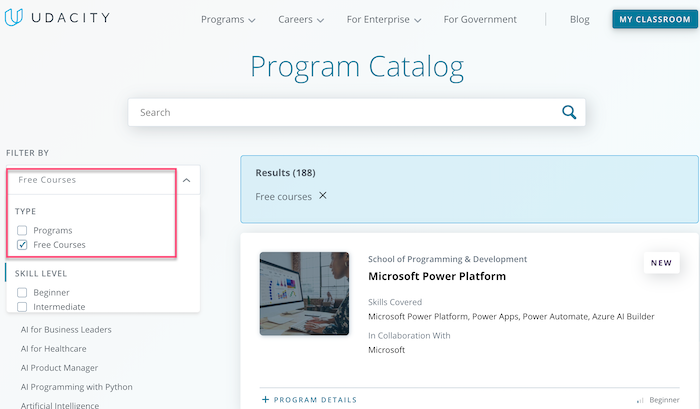This screenshot has height=409, width=700.
Task: Enable the Intermediate skill level checkbox
Action: (22, 307)
